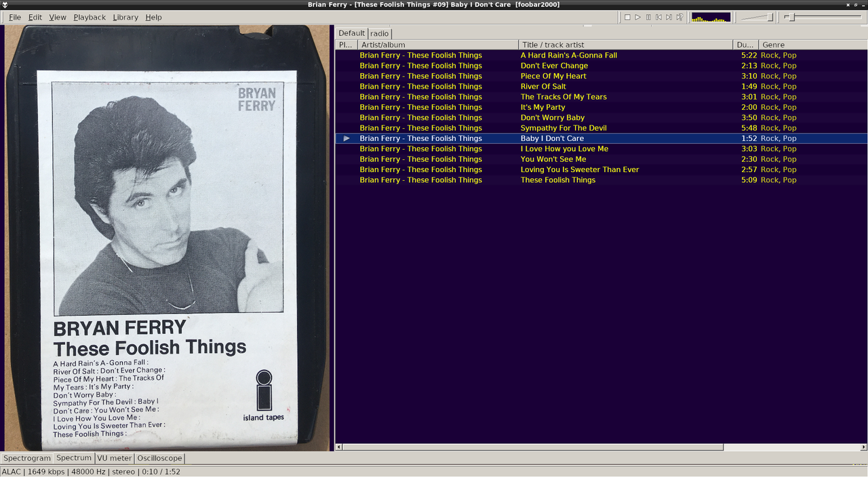Click the Playing column header
This screenshot has height=477, width=868.
point(347,45)
